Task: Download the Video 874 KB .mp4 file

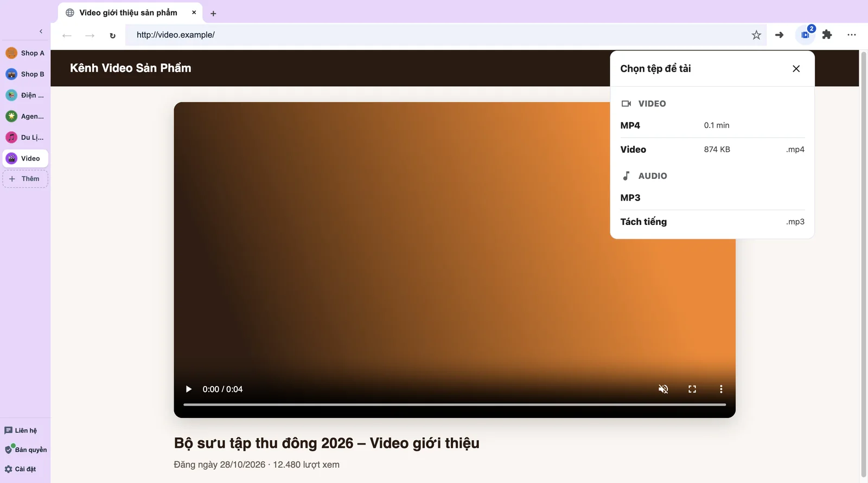Action: pyautogui.click(x=712, y=150)
